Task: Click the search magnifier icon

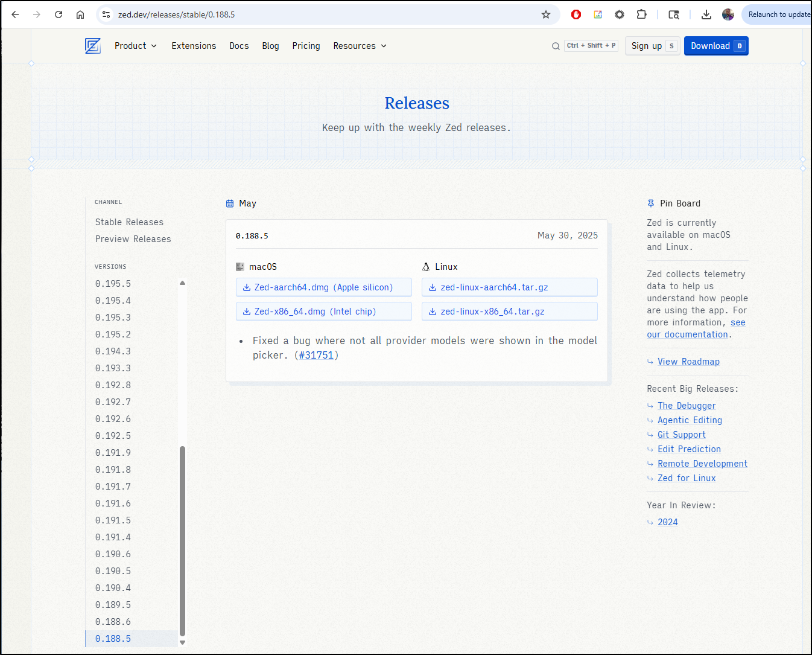Action: (556, 46)
